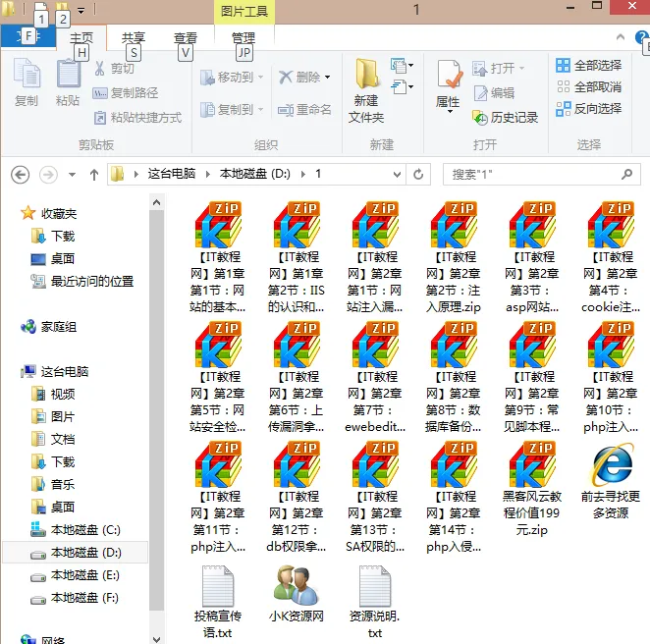The width and height of the screenshot is (650, 644).
Task: Select 本地磁盘 (E:) in navigation tree
Action: click(x=85, y=575)
